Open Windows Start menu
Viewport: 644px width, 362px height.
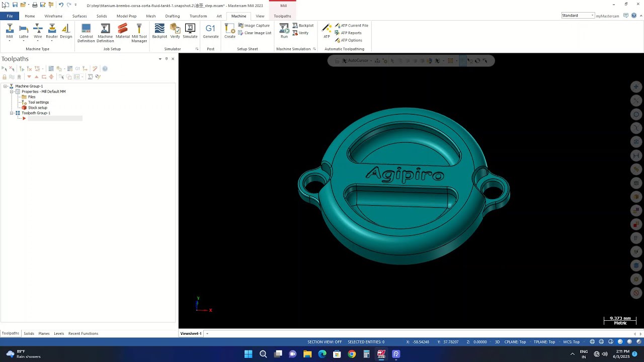(x=249, y=354)
